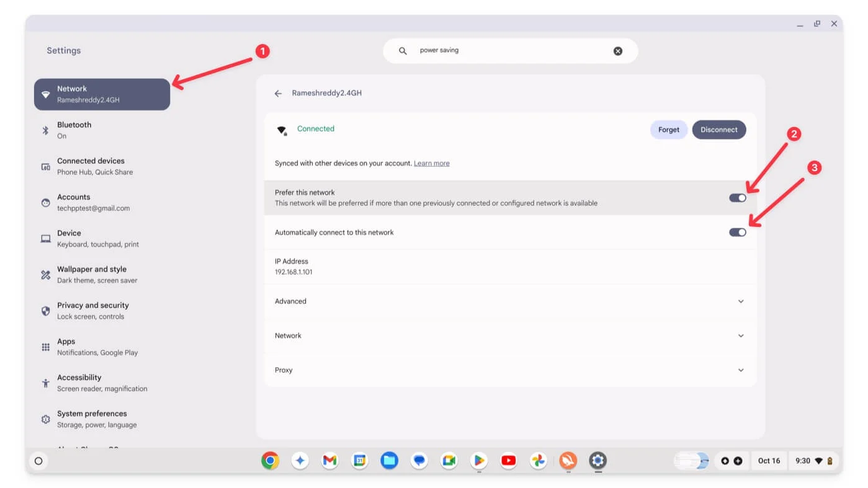Expand the Network section
Screen dimensions: 868x488
click(x=510, y=335)
